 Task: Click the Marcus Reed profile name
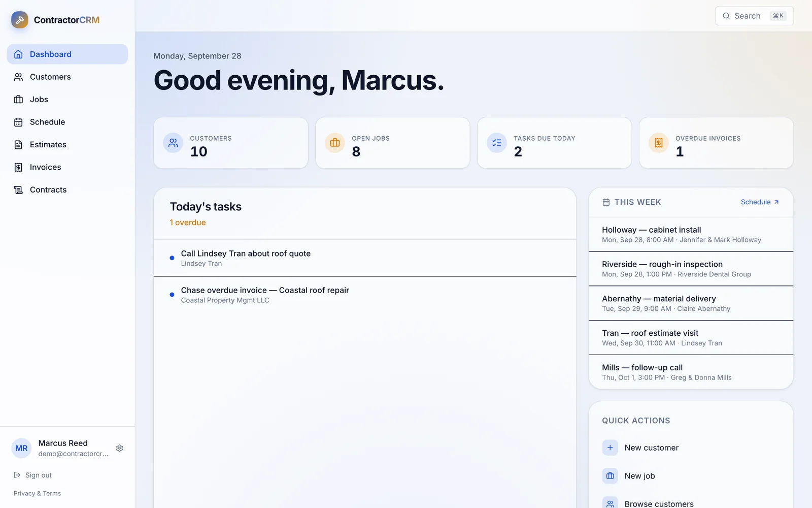[x=63, y=443]
